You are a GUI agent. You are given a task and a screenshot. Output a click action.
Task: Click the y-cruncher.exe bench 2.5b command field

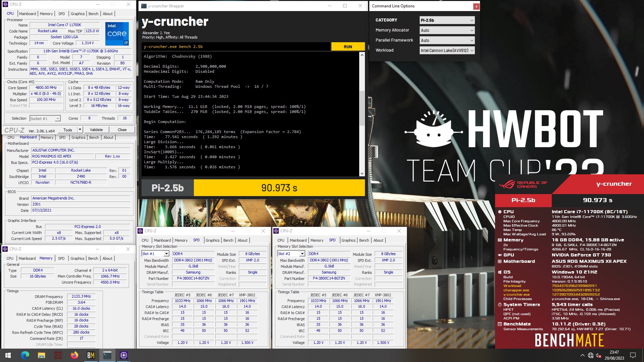[236, 47]
